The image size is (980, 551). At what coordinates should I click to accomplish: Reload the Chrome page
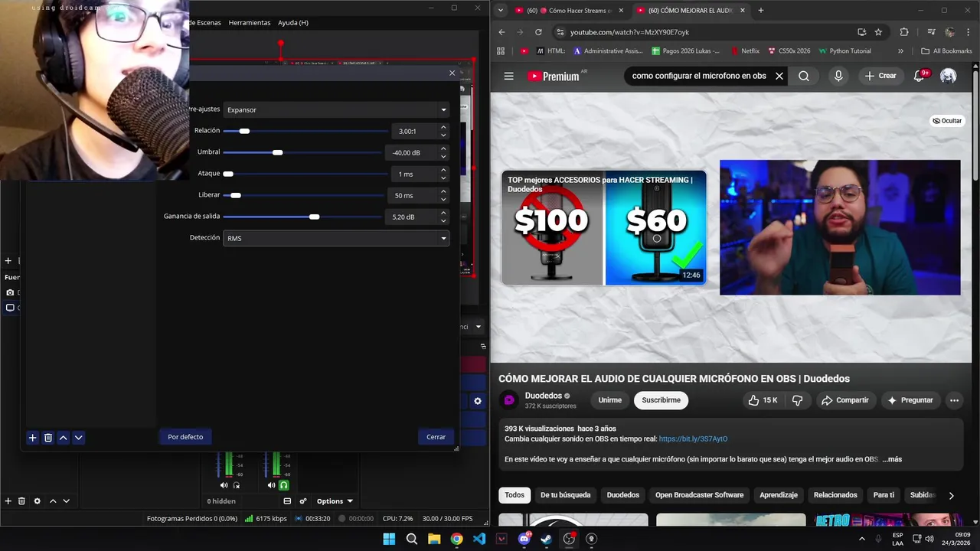coord(538,32)
